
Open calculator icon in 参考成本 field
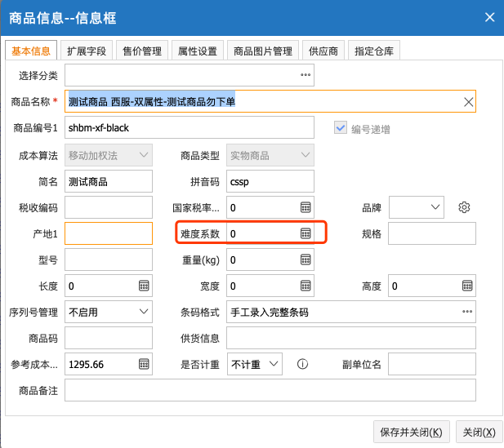[x=144, y=364]
